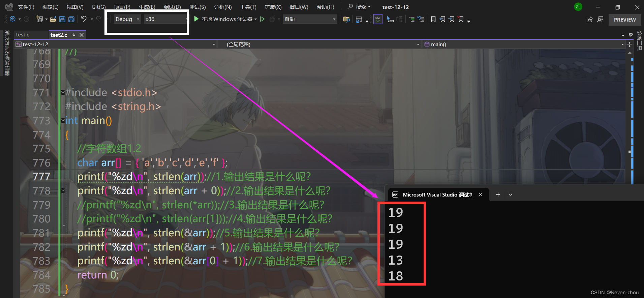The height and width of the screenshot is (298, 644).
Task: Open the console tab dropdown chevron
Action: click(511, 195)
